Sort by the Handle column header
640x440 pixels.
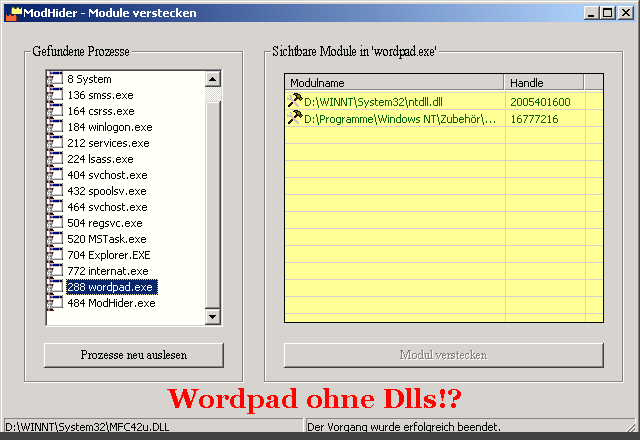click(x=544, y=82)
